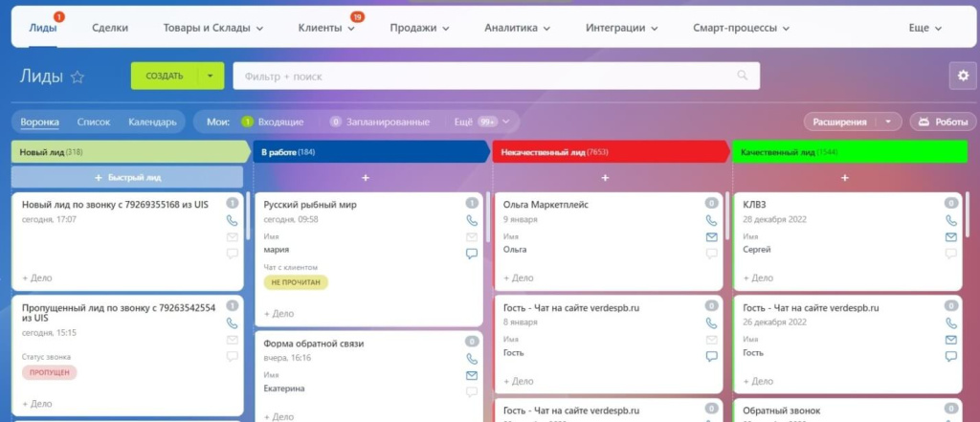This screenshot has height=422, width=980.
Task: Click email icon on Форма обратной связи card
Action: (471, 375)
